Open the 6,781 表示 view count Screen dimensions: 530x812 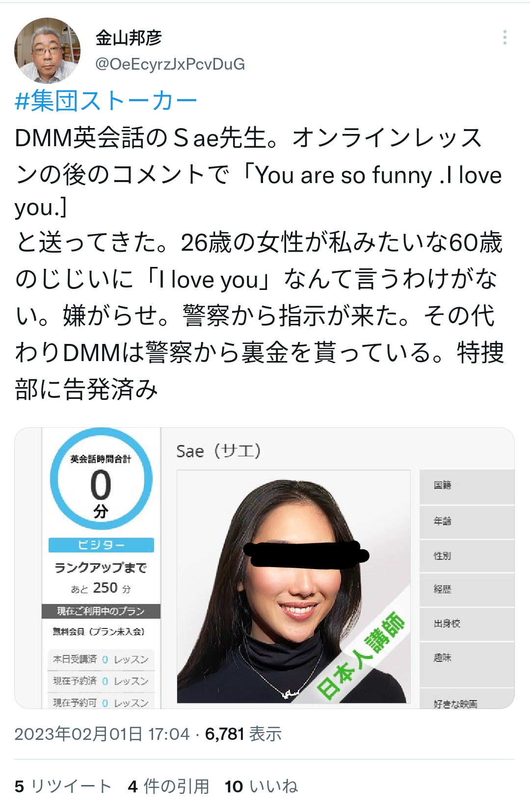[243, 734]
